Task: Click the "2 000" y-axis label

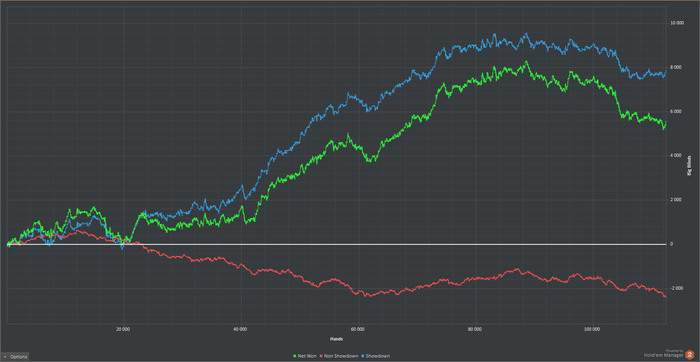Action: 676,200
